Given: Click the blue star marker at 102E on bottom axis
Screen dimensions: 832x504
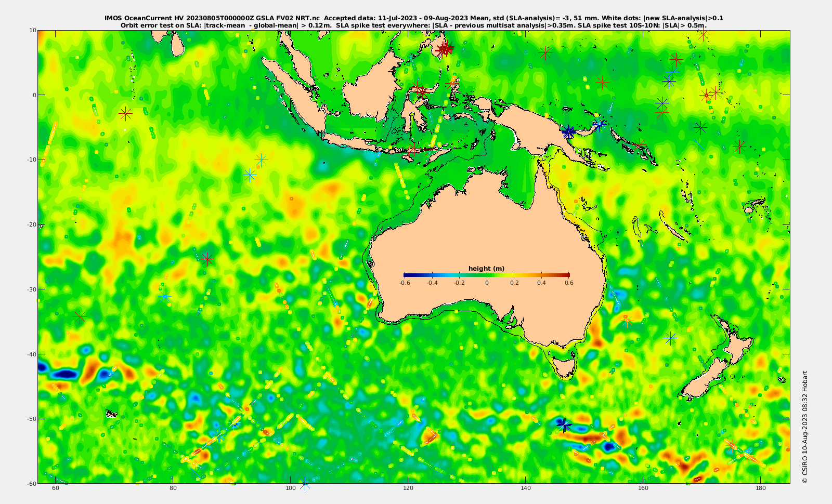Looking at the screenshot, I should (x=305, y=484).
